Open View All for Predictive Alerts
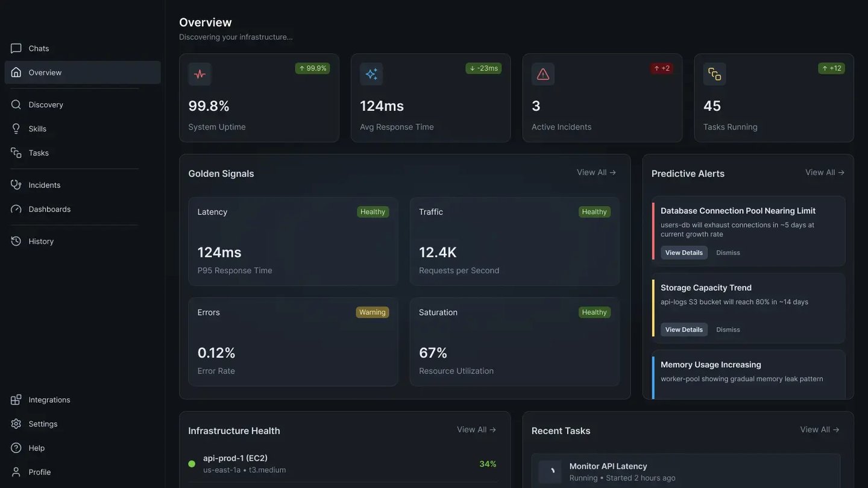 (x=825, y=173)
